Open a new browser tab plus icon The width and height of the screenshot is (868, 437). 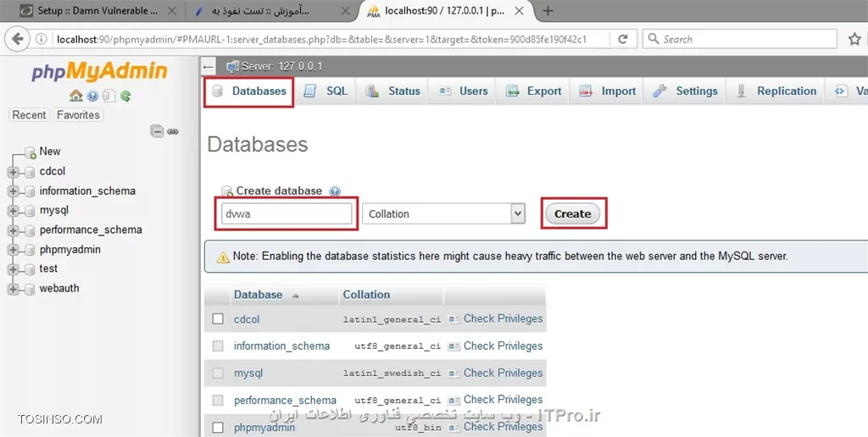[x=548, y=11]
